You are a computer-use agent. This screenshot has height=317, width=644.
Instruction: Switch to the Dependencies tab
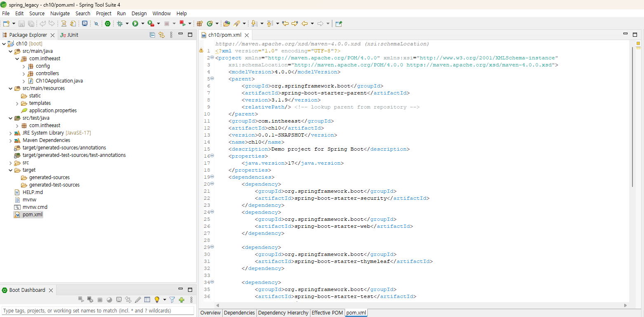(240, 313)
